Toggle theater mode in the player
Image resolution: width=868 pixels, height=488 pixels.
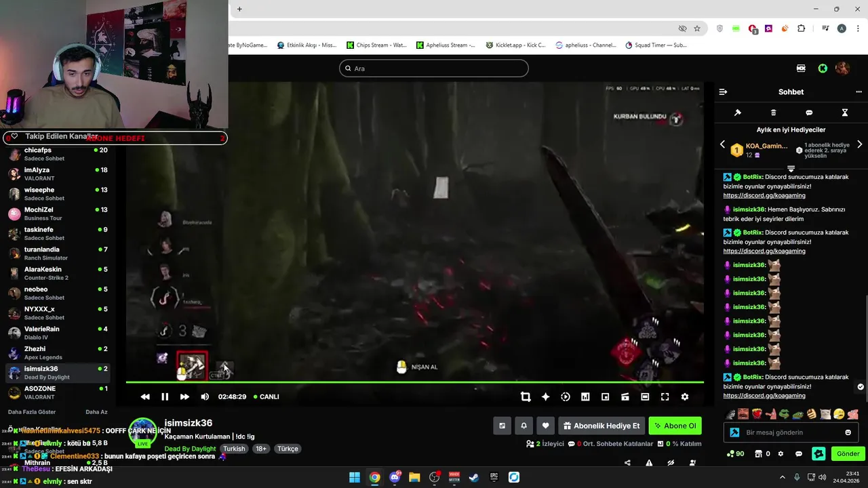click(645, 396)
